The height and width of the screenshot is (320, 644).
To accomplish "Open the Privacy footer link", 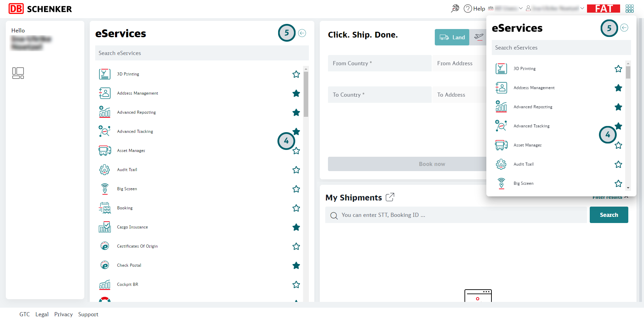I will (63, 314).
